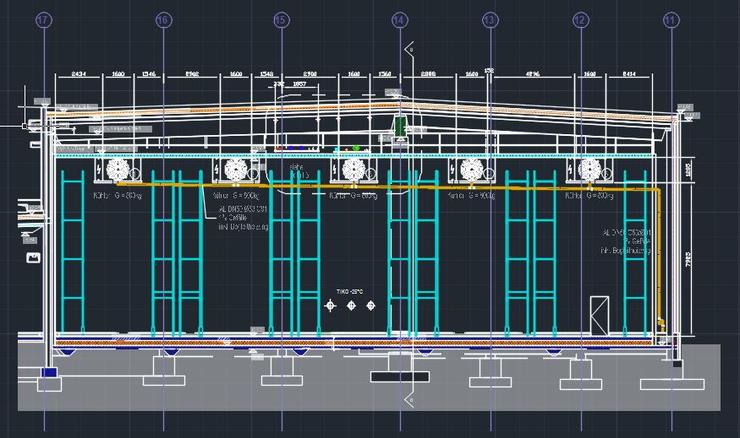
Task: Click the break line symbol above the roof
Action: pos(407,48)
